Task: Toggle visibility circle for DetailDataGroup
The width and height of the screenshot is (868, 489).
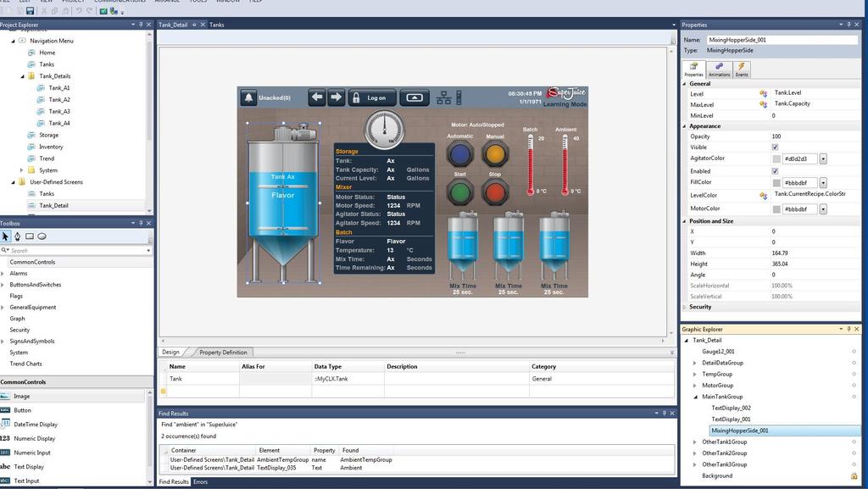Action: coord(854,363)
